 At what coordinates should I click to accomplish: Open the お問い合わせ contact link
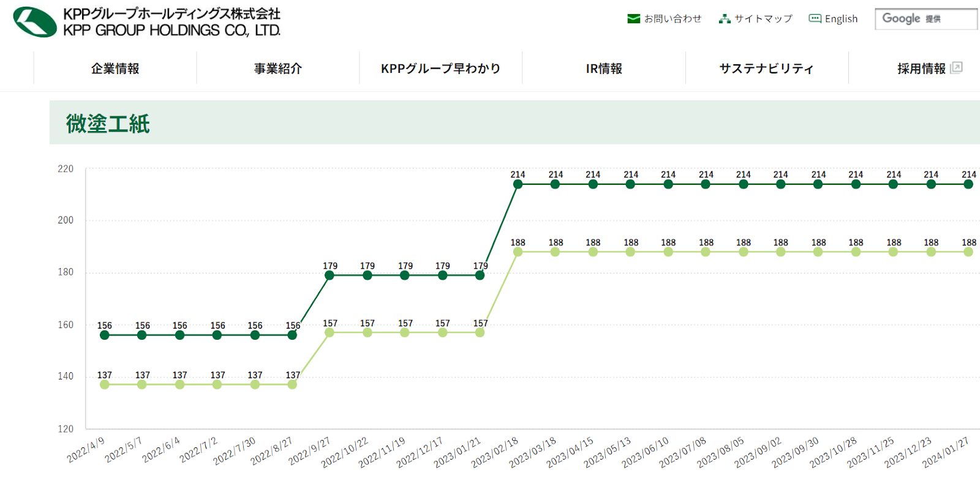tap(673, 19)
